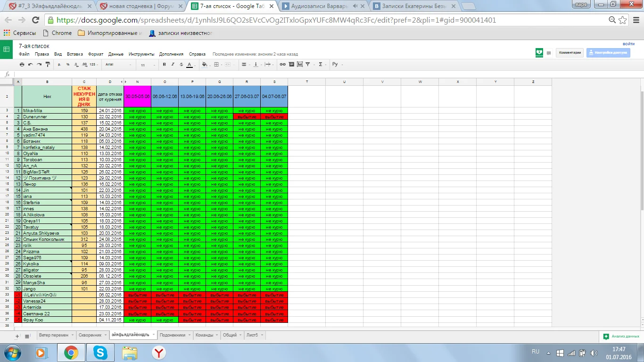
Task: Toggle bold formatting
Action: tap(165, 64)
